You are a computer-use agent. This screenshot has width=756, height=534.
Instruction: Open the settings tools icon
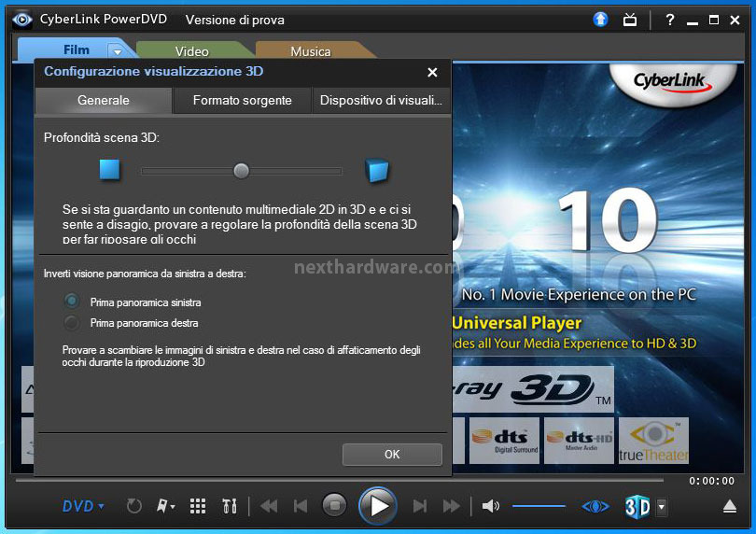coord(230,506)
